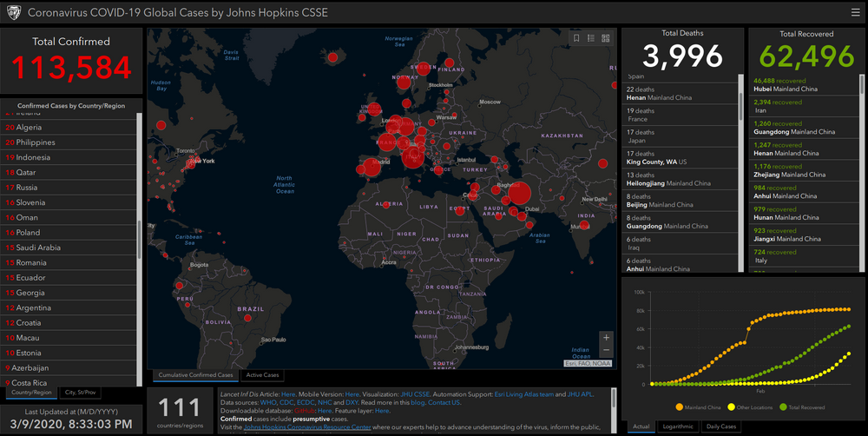Show the map legend list icon
Viewport: 868px width, 436px height.
coord(590,37)
